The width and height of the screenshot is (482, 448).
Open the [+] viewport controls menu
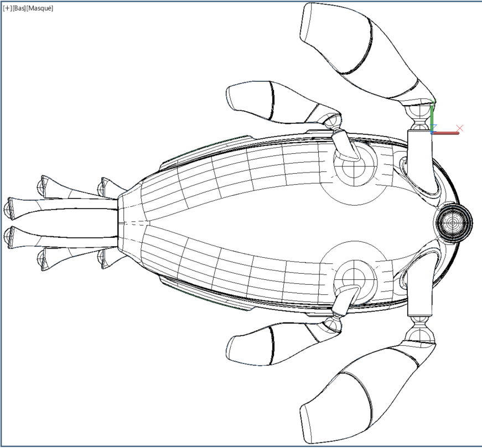[7, 8]
